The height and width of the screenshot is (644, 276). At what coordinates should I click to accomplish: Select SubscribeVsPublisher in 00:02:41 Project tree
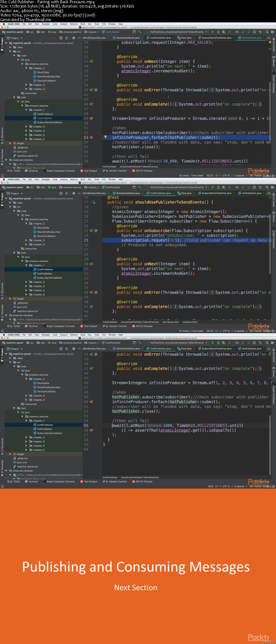pyautogui.click(x=48, y=433)
